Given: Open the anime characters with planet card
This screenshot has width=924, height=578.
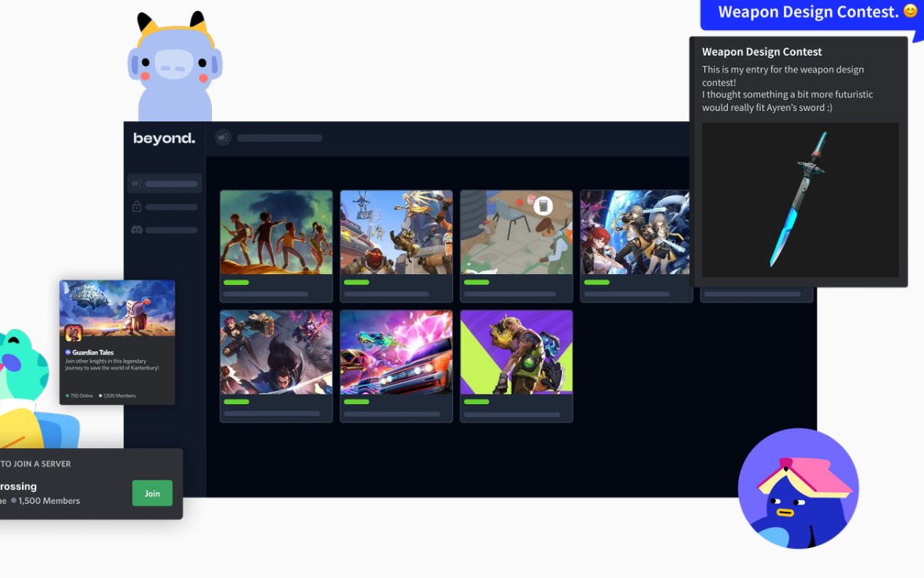Looking at the screenshot, I should tap(635, 246).
